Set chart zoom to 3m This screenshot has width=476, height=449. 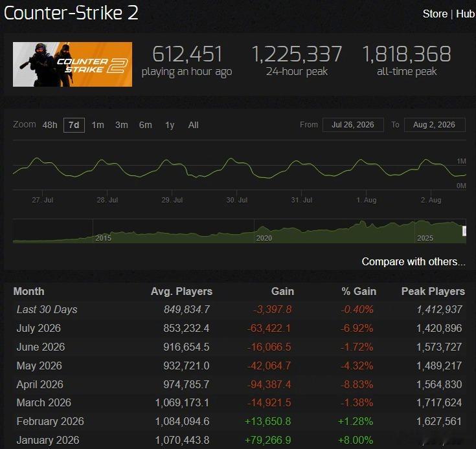pyautogui.click(x=122, y=125)
